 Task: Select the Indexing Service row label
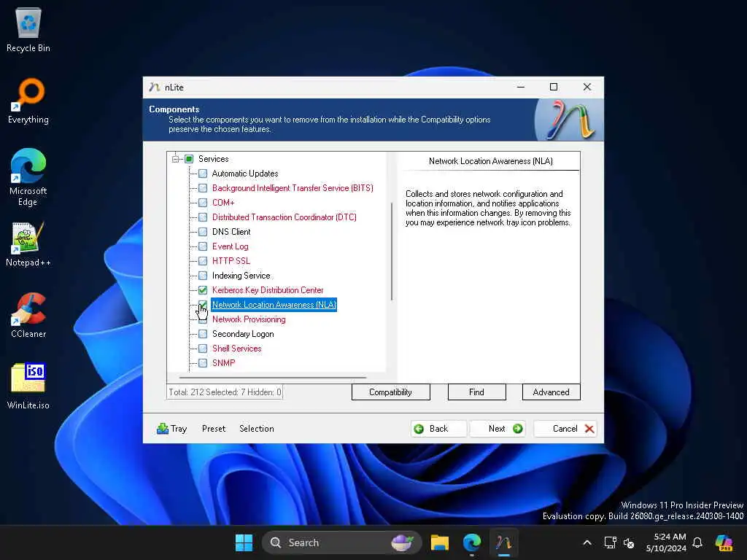pos(241,276)
